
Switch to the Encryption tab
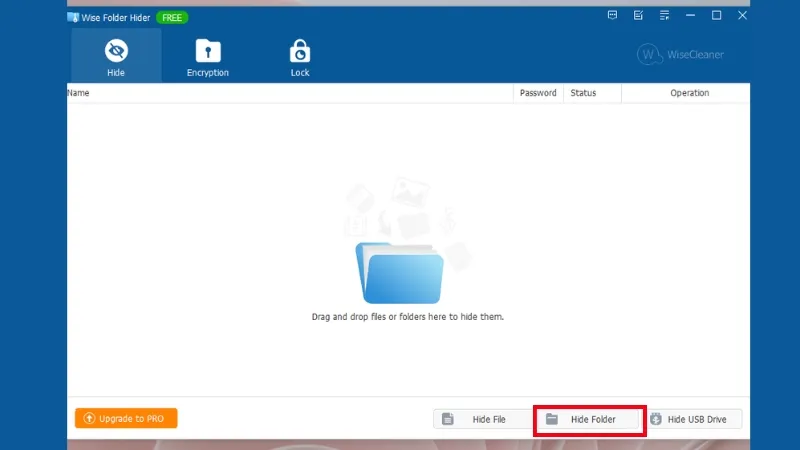208,57
